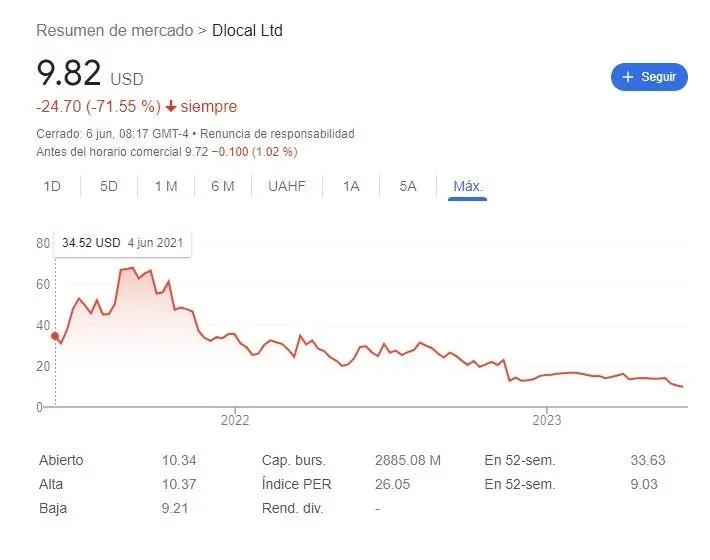This screenshot has height=560, width=710.
Task: Select the 5D time range tab
Action: point(109,186)
